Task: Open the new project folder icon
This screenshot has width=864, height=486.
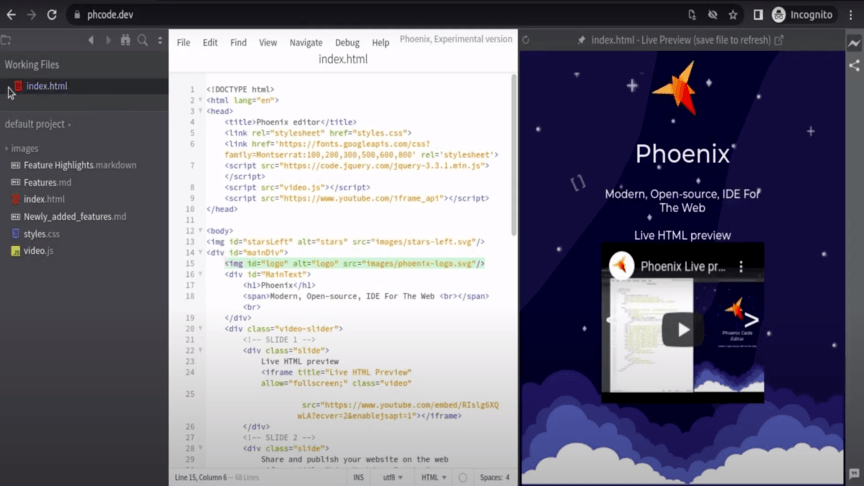Action: 6,40
